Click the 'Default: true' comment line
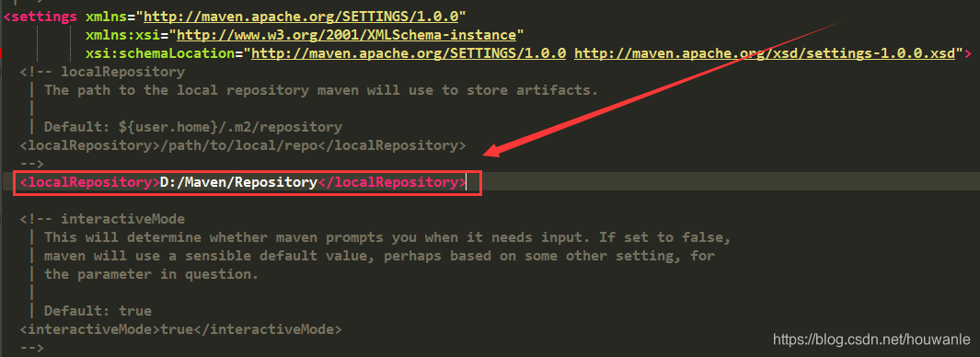Screen dimensions: 980x357 point(98,311)
